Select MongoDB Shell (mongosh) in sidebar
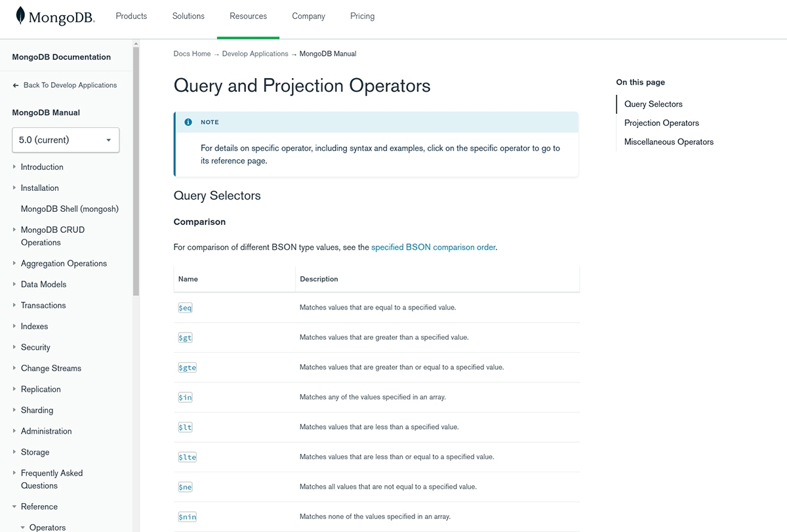The width and height of the screenshot is (787, 532). [70, 209]
